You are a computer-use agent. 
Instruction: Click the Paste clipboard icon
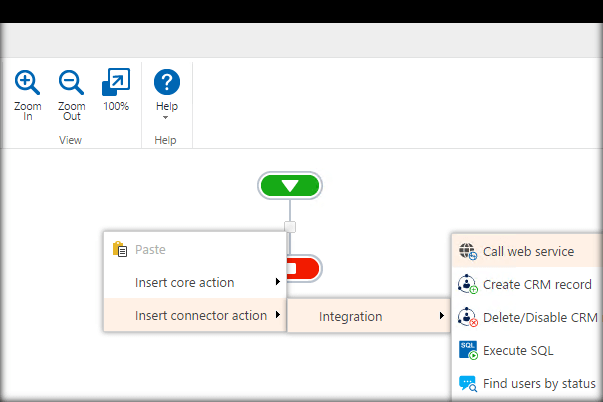pyautogui.click(x=120, y=249)
